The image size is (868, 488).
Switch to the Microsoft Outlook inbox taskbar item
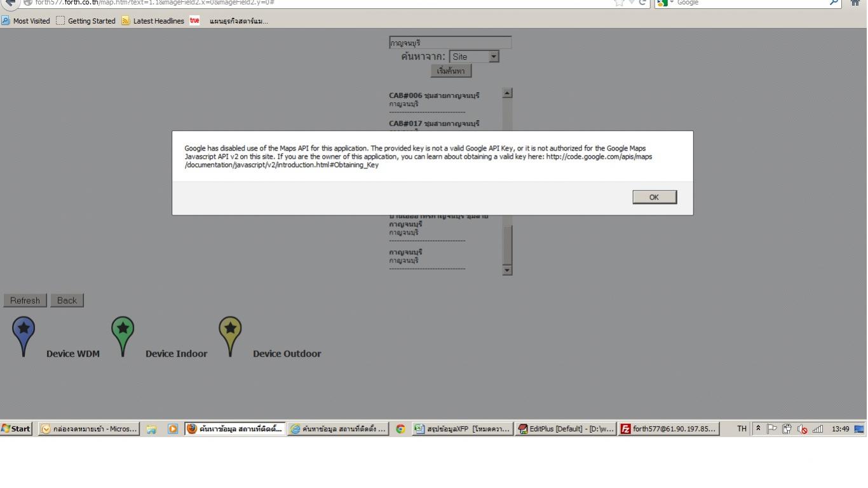[x=88, y=429]
